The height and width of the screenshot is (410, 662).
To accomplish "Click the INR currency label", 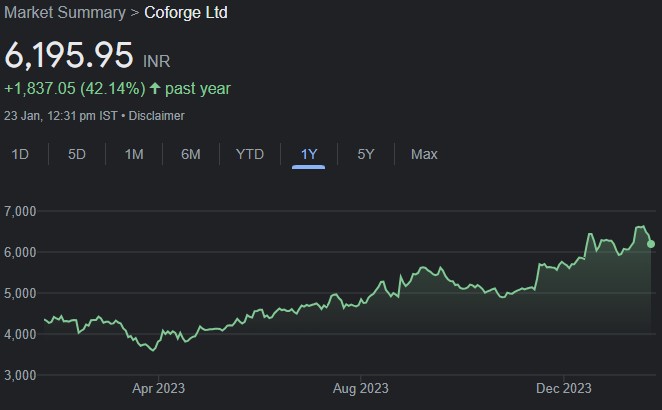I will pyautogui.click(x=157, y=61).
